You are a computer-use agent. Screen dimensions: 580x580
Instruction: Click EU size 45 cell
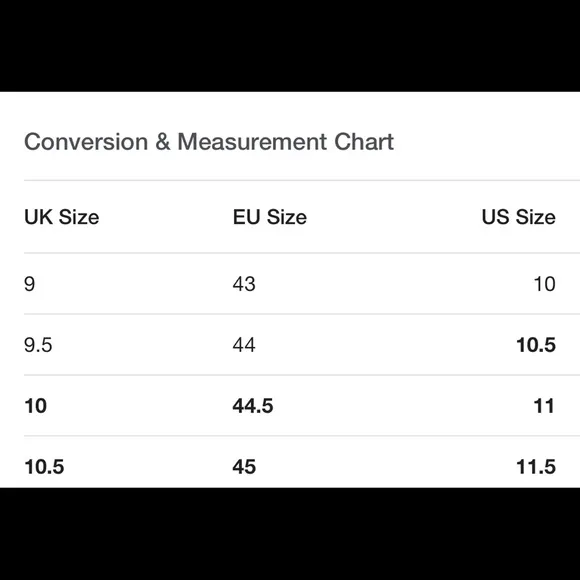(244, 467)
